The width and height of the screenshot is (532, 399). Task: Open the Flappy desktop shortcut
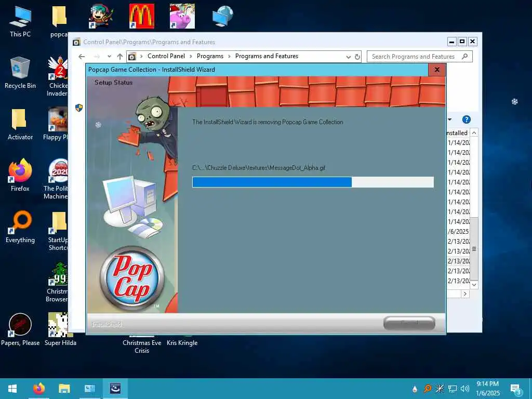56,124
